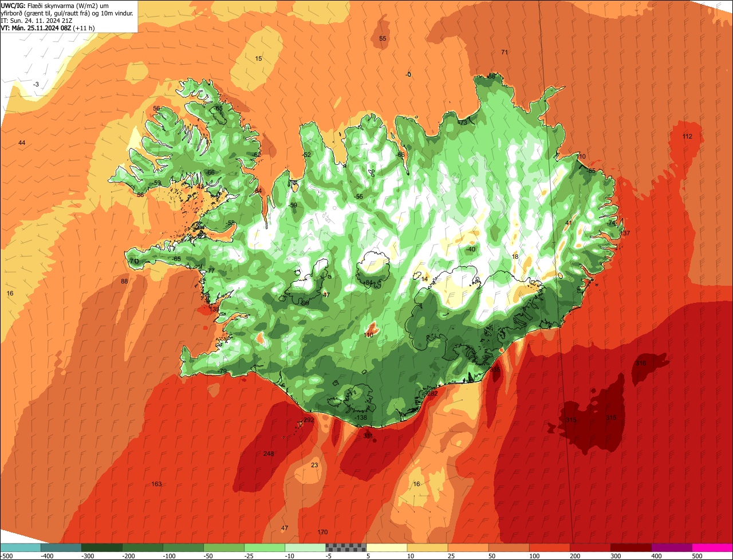The image size is (733, 560).
Task: Click the '88' value west of Iceland
Action: click(124, 281)
